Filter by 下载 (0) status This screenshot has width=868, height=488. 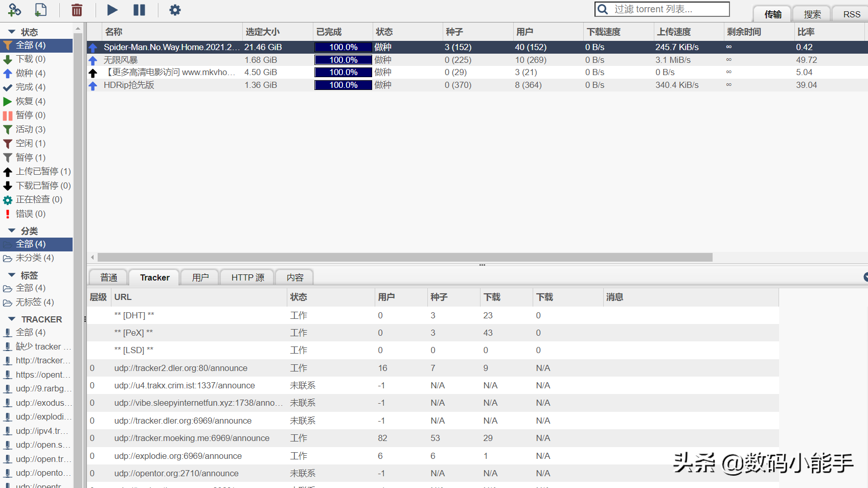click(x=36, y=59)
